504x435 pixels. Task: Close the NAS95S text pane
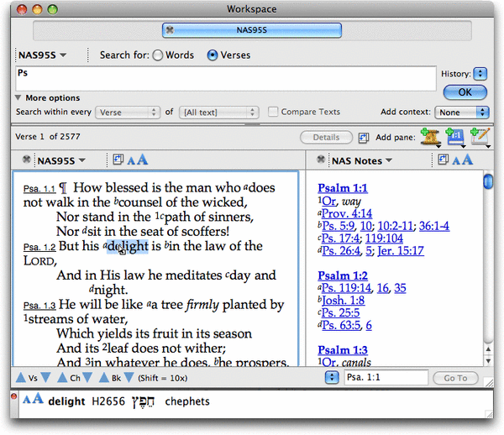pos(27,160)
